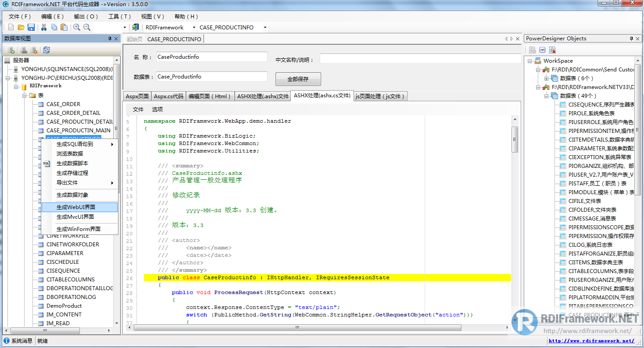Viewport: 644px width, 348px height.
Task: Click tab scroll-right arrow in editor header
Action: click(x=512, y=39)
